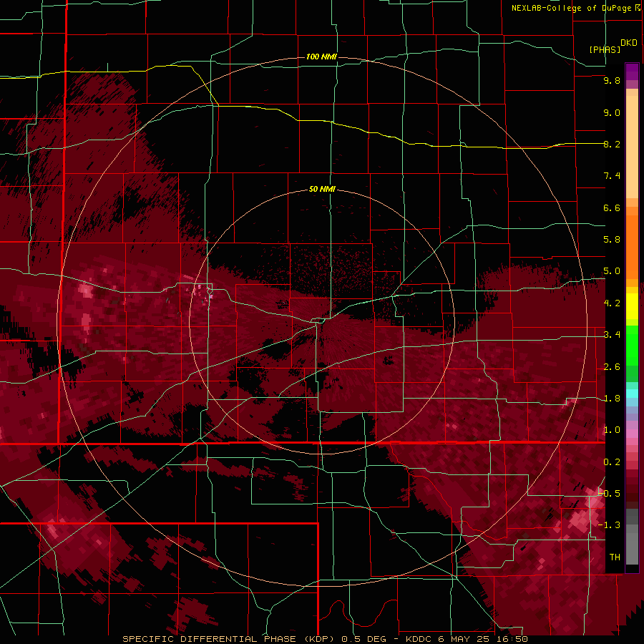The image size is (644, 644).
Task: Click the 6.6 value on the color scale
Action: pos(612,208)
